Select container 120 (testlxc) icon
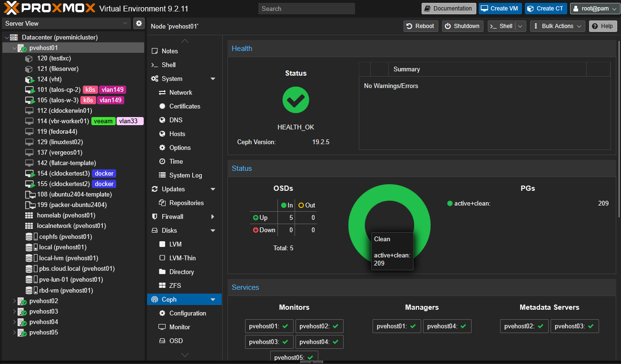This screenshot has width=621, height=364. (29, 58)
